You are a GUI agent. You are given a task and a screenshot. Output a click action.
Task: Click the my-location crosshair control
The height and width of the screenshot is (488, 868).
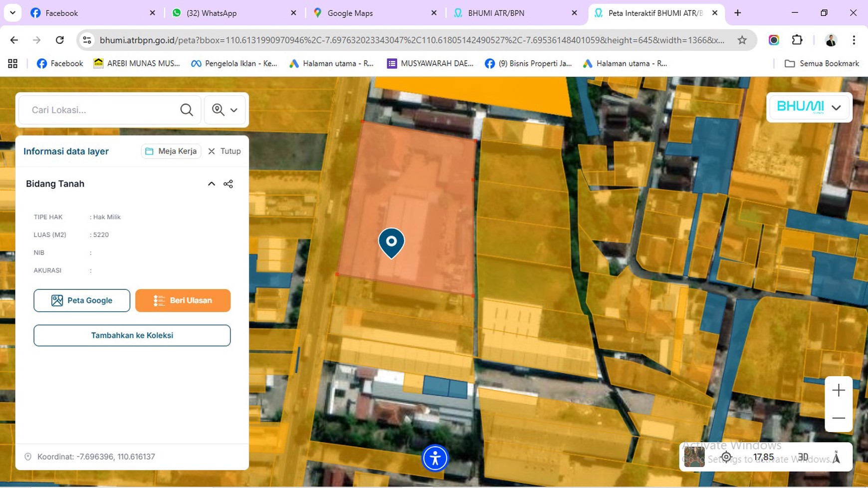tap(726, 457)
